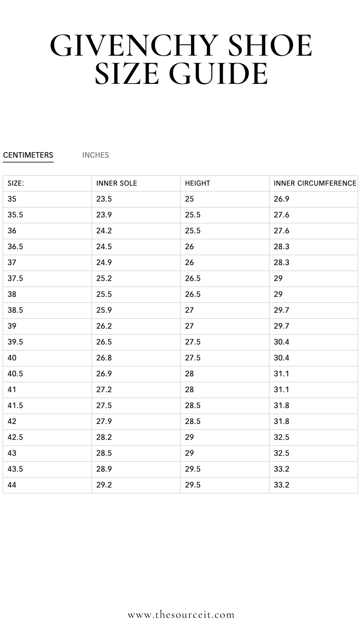Open the www.thesourceit.com link
362x644 pixels.
pos(181,615)
